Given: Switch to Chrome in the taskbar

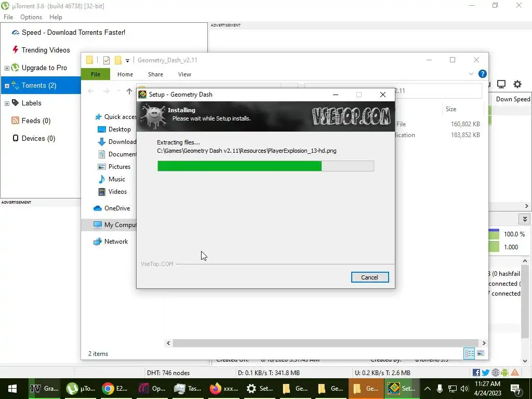Looking at the screenshot, I should click(x=115, y=389).
